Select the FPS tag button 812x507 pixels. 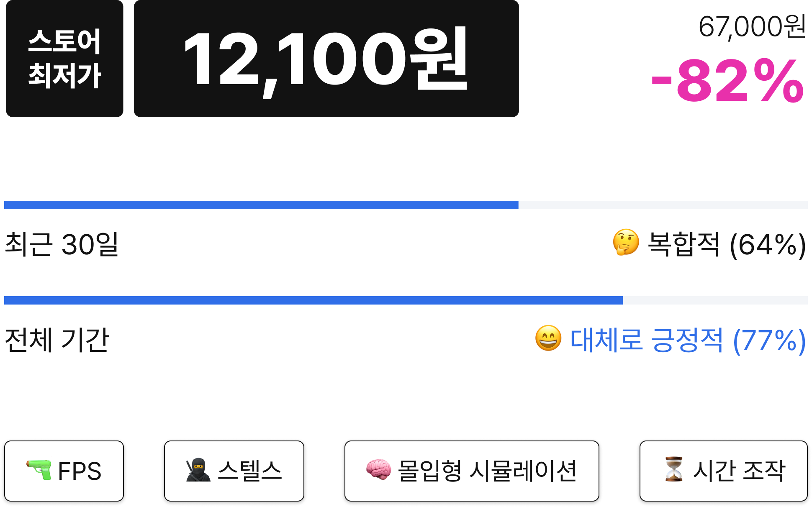(64, 471)
